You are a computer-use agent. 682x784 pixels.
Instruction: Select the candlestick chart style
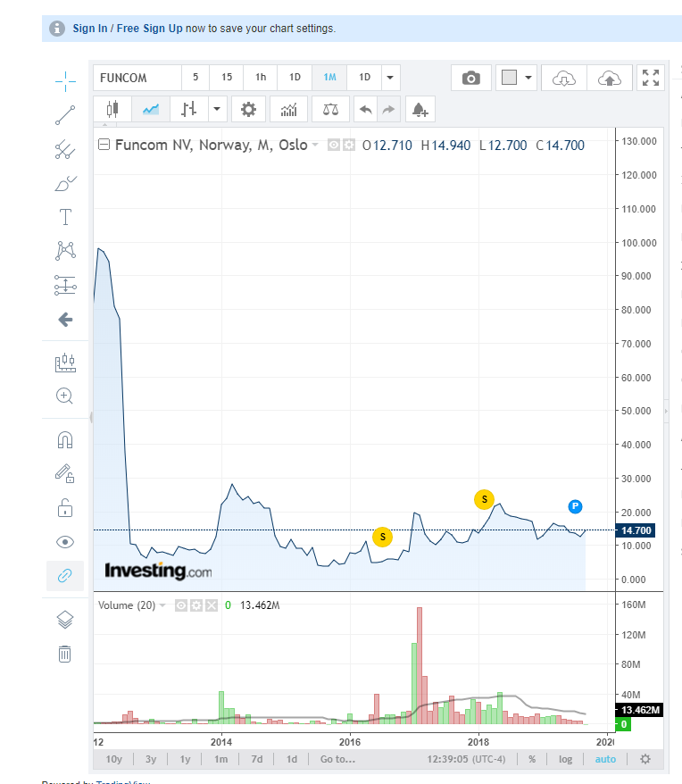112,109
